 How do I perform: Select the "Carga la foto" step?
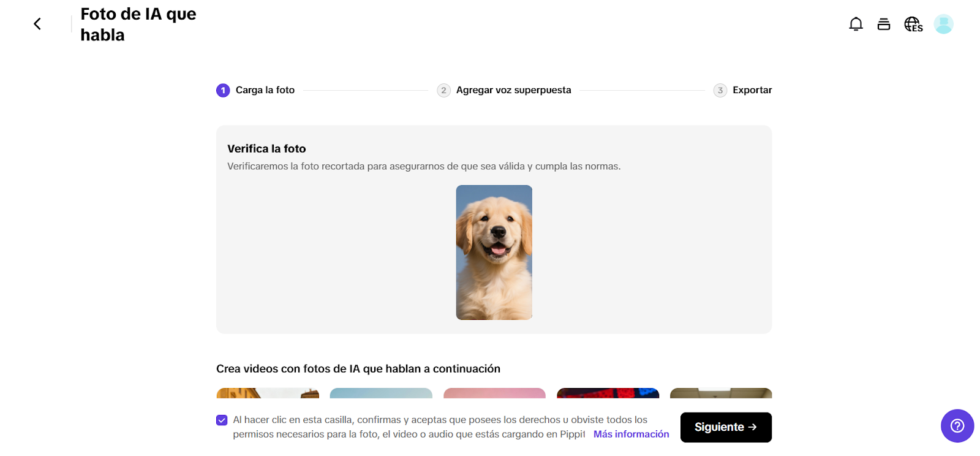[x=265, y=90]
